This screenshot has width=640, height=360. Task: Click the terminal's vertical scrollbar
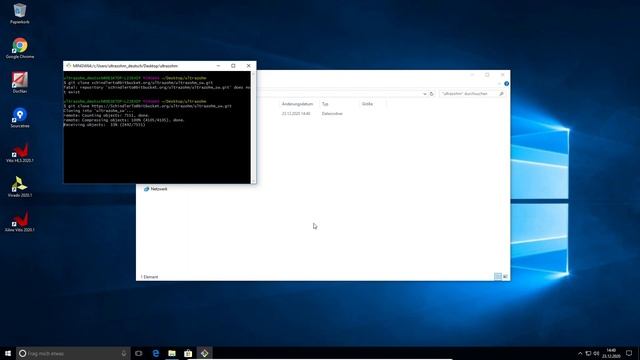tap(253, 127)
